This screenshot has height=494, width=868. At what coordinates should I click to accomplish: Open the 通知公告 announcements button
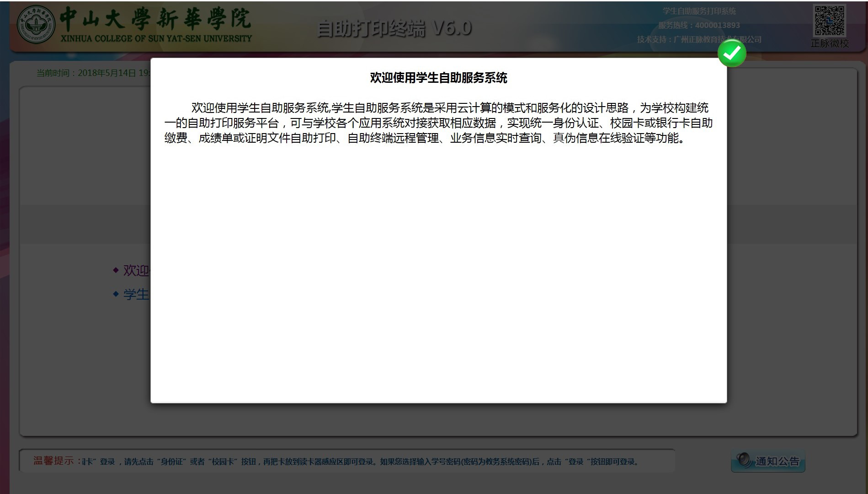[x=768, y=461]
